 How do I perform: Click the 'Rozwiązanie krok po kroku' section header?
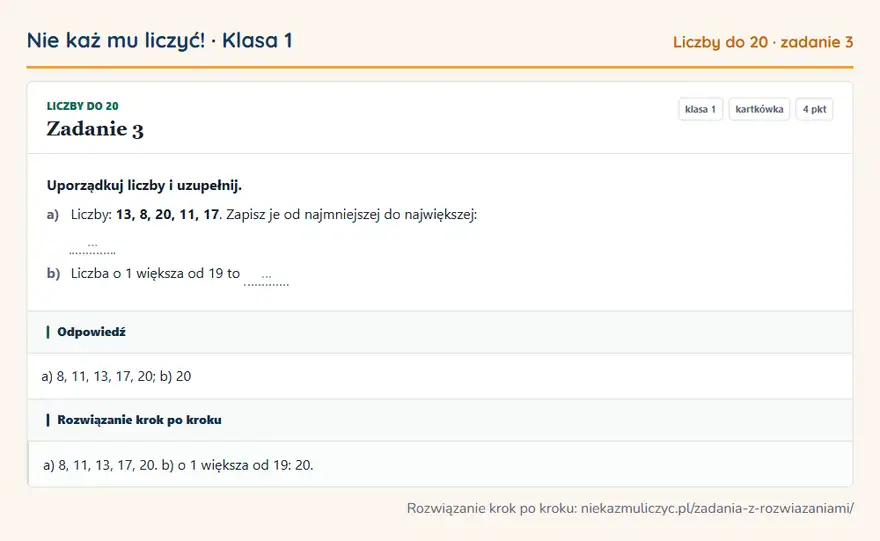click(x=440, y=420)
